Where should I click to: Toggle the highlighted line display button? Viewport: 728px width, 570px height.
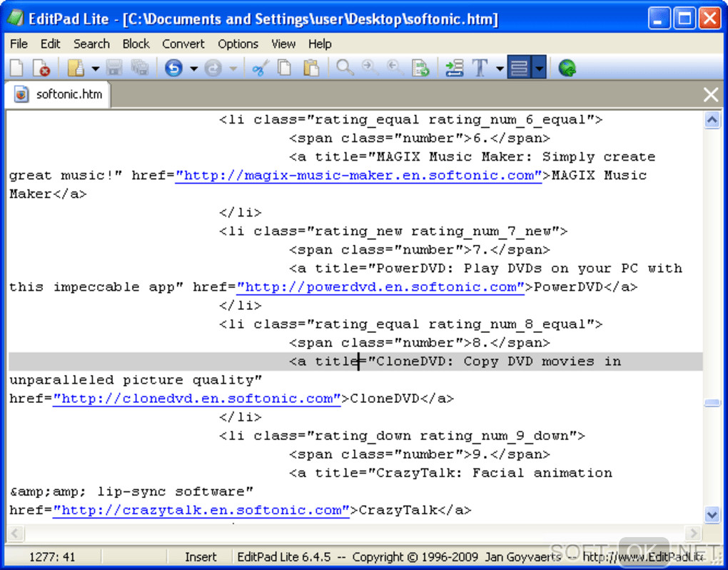[x=519, y=68]
